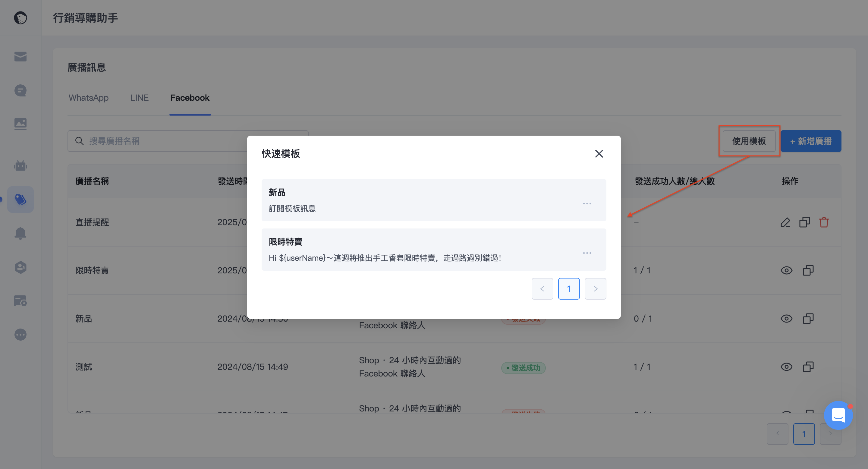Open the contacts badge sidebar icon

(20, 267)
